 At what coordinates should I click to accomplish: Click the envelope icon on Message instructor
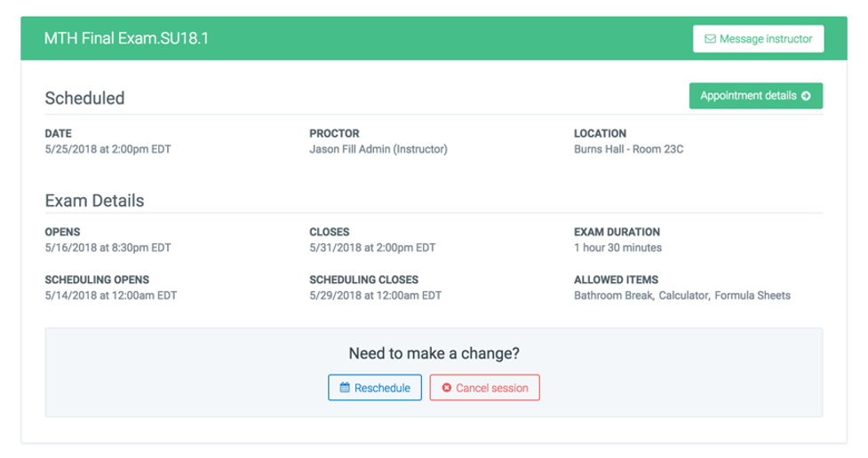pyautogui.click(x=710, y=39)
